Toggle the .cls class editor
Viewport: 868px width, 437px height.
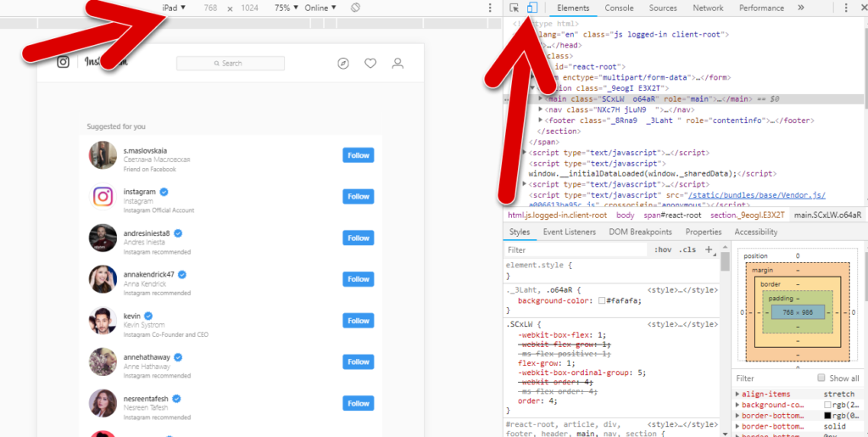point(687,249)
